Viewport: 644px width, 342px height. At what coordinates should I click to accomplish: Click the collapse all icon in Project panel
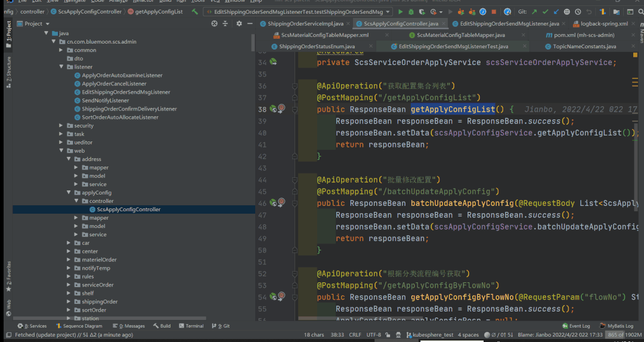[x=227, y=23]
